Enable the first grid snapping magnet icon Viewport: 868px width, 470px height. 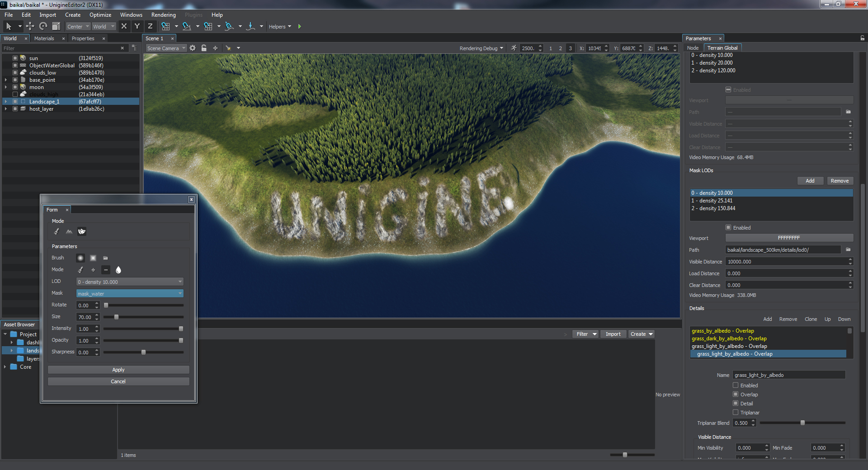[x=166, y=27]
